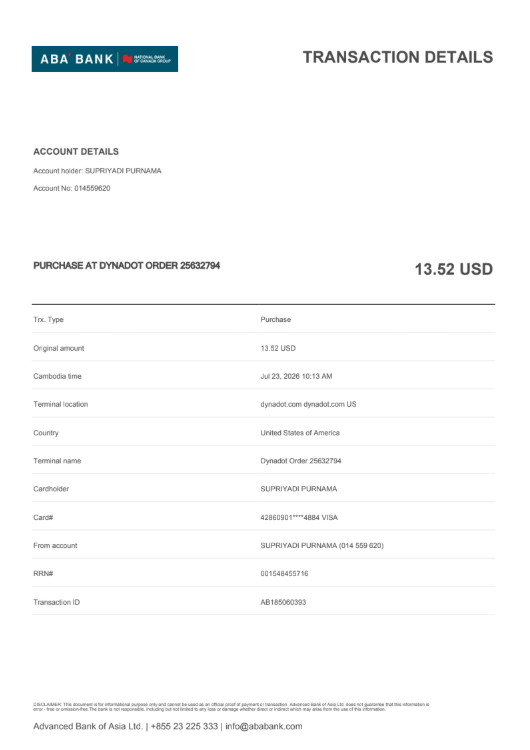Click the National Bank of Canada Group emblem
Viewport: 530px width, 750px height.
click(146, 59)
